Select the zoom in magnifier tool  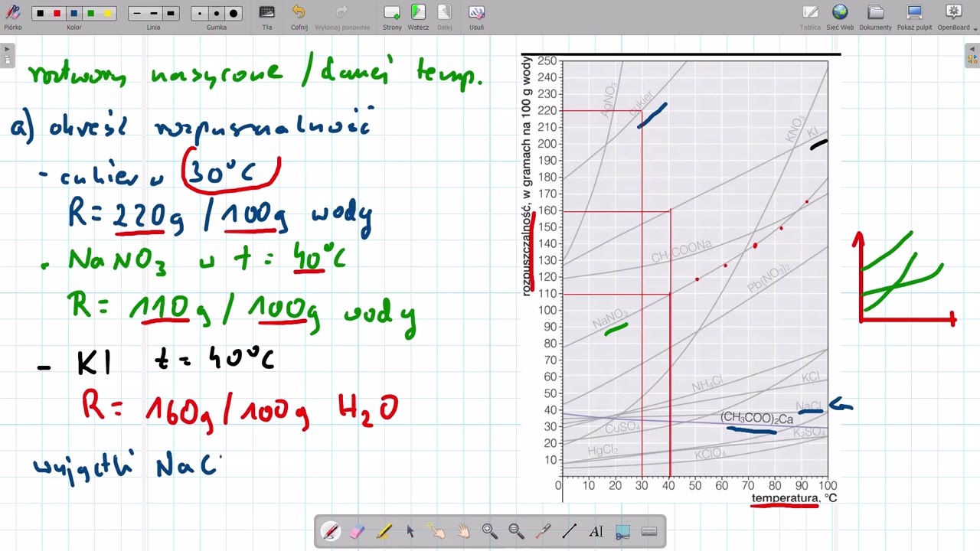(490, 531)
